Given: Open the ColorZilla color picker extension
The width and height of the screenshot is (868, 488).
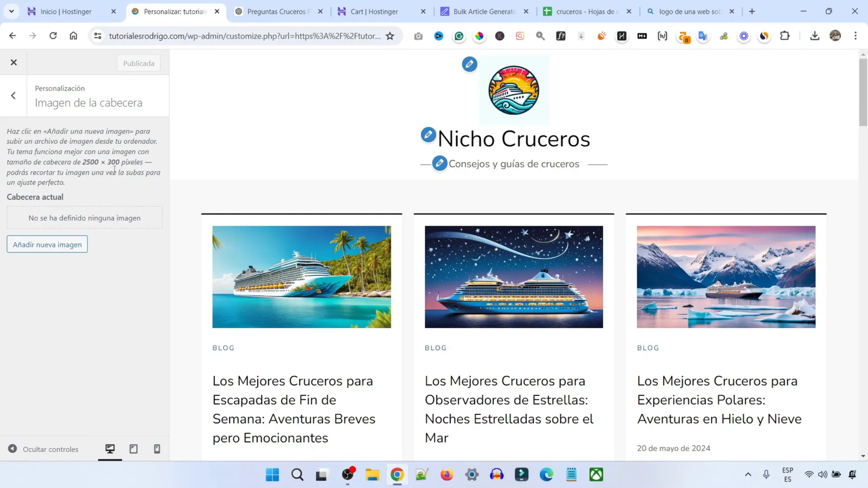Looking at the screenshot, I should (x=479, y=36).
